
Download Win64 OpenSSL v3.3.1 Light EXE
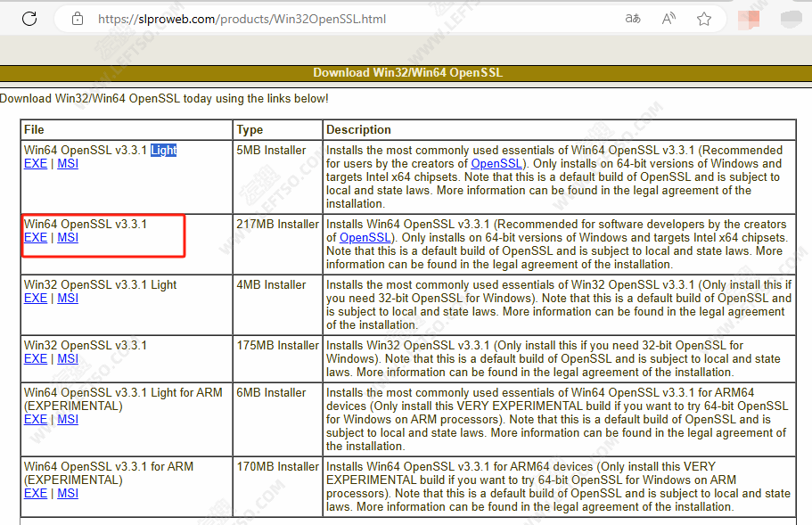coord(36,164)
